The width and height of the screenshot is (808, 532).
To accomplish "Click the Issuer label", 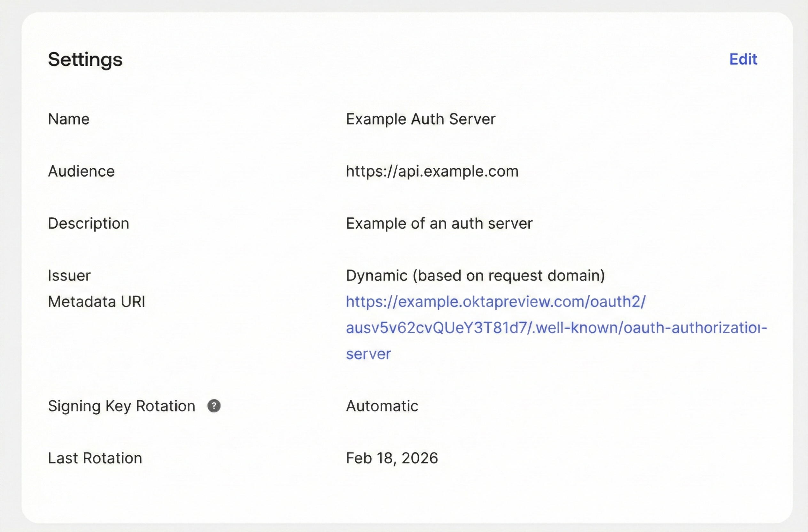I will (x=69, y=275).
